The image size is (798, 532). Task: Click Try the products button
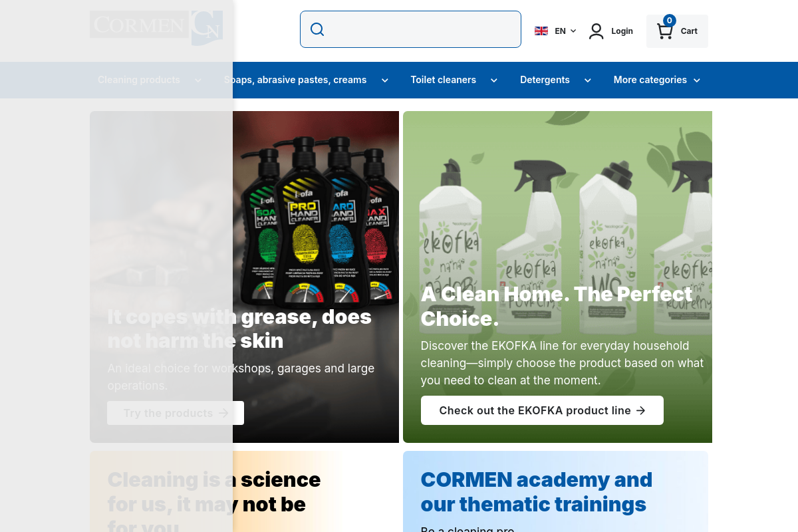[176, 413]
